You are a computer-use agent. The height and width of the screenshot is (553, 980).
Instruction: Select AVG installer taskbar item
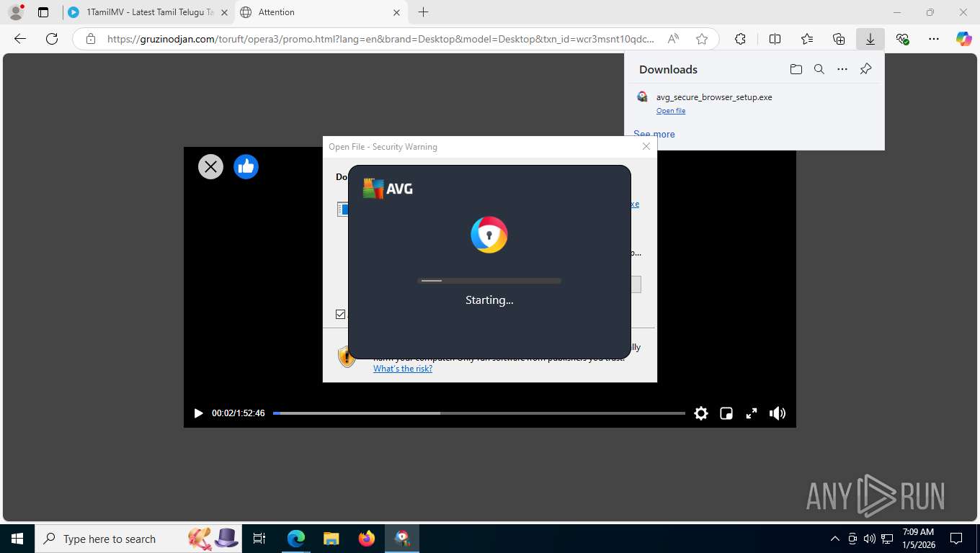click(402, 539)
